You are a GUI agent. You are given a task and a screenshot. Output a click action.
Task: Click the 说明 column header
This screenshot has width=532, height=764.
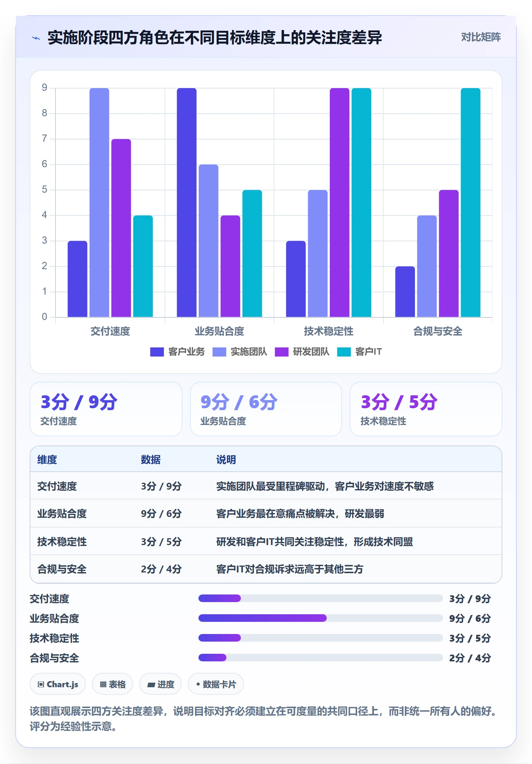[226, 460]
